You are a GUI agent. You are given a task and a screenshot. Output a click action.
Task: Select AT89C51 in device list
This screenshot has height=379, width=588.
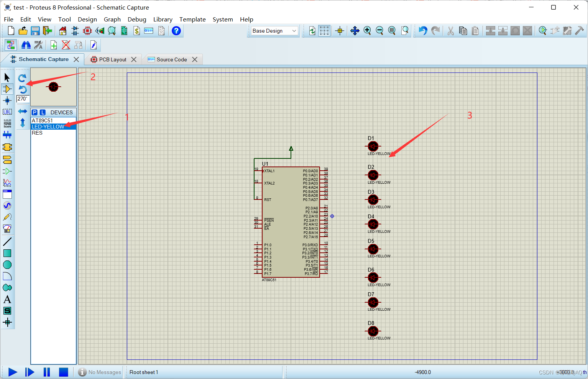point(53,120)
